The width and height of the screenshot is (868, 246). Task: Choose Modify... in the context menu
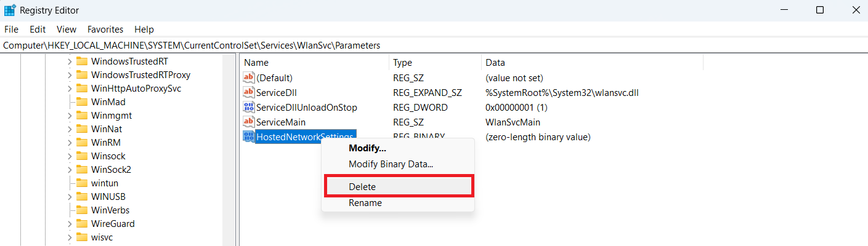point(367,148)
